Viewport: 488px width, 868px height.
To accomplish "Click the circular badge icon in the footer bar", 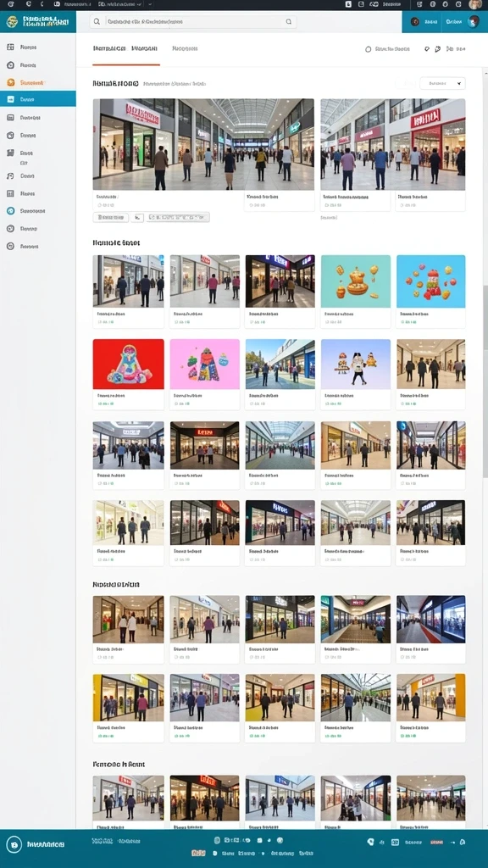I will (x=14, y=845).
